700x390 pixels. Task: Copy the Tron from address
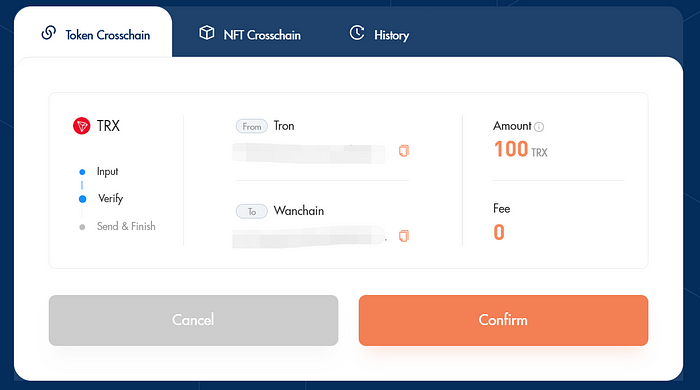pyautogui.click(x=404, y=151)
